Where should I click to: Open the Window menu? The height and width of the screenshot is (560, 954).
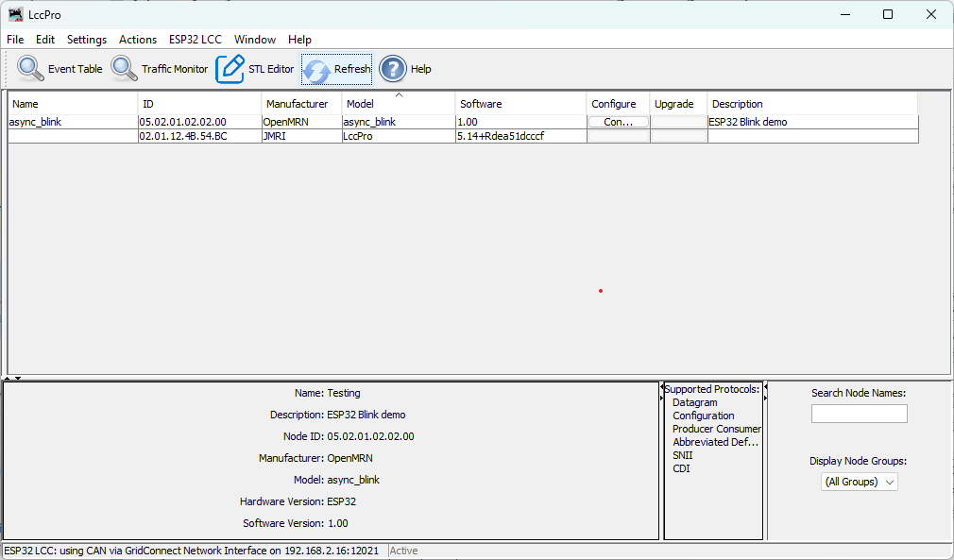pyautogui.click(x=254, y=40)
